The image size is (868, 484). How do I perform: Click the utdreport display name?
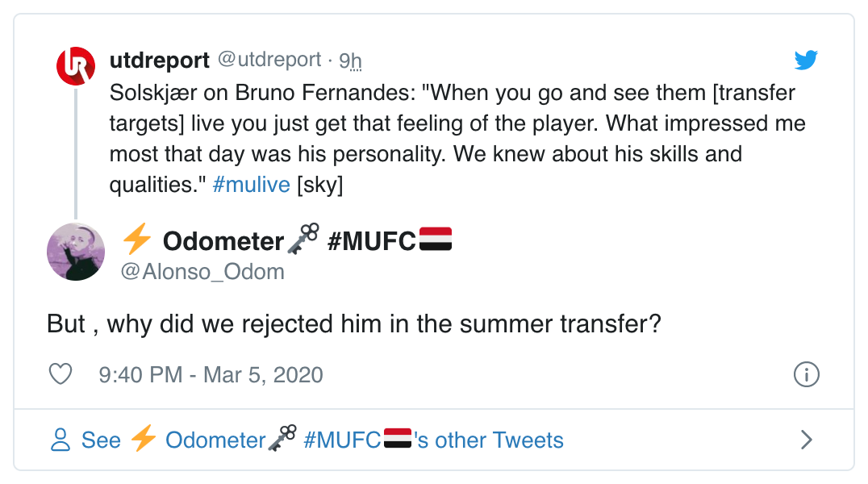point(159,60)
